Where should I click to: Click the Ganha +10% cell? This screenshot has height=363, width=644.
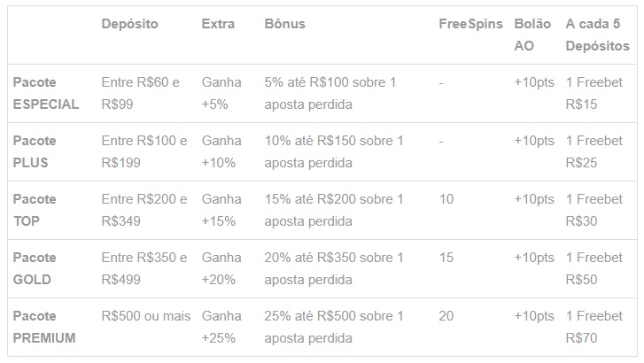(x=221, y=151)
